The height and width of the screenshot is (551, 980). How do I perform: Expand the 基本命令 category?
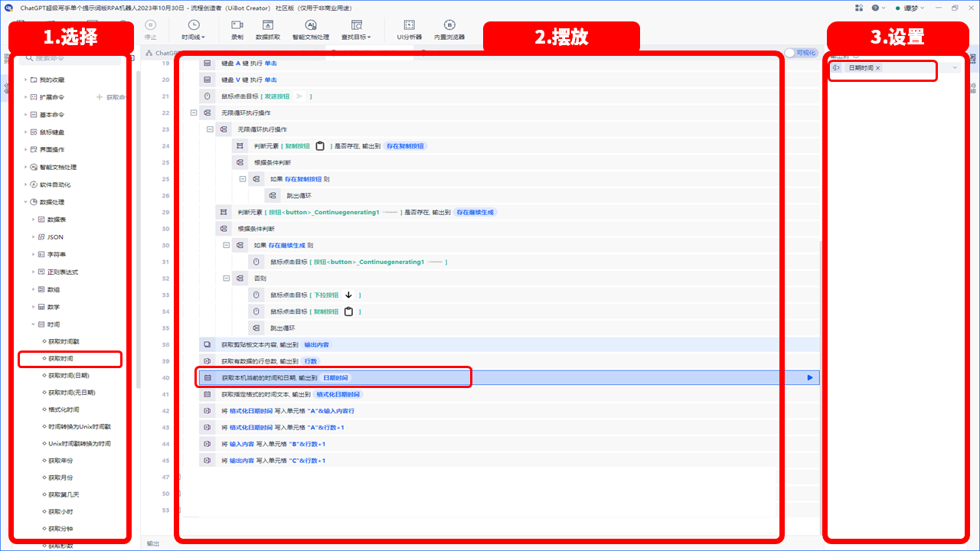click(25, 115)
